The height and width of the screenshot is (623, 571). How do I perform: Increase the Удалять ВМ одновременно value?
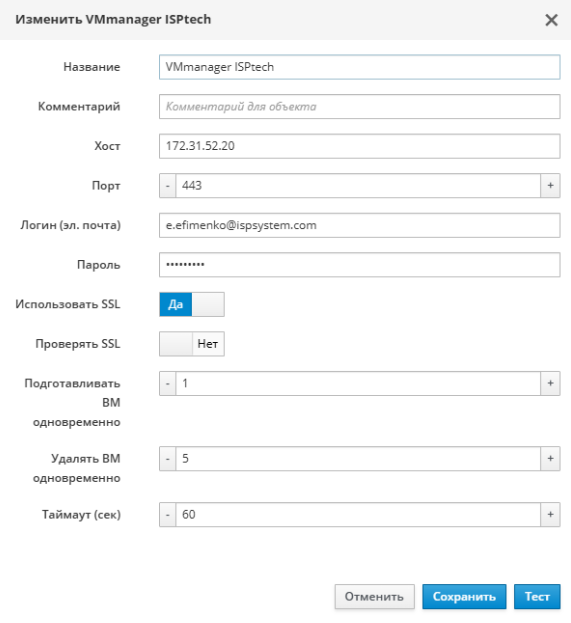550,459
